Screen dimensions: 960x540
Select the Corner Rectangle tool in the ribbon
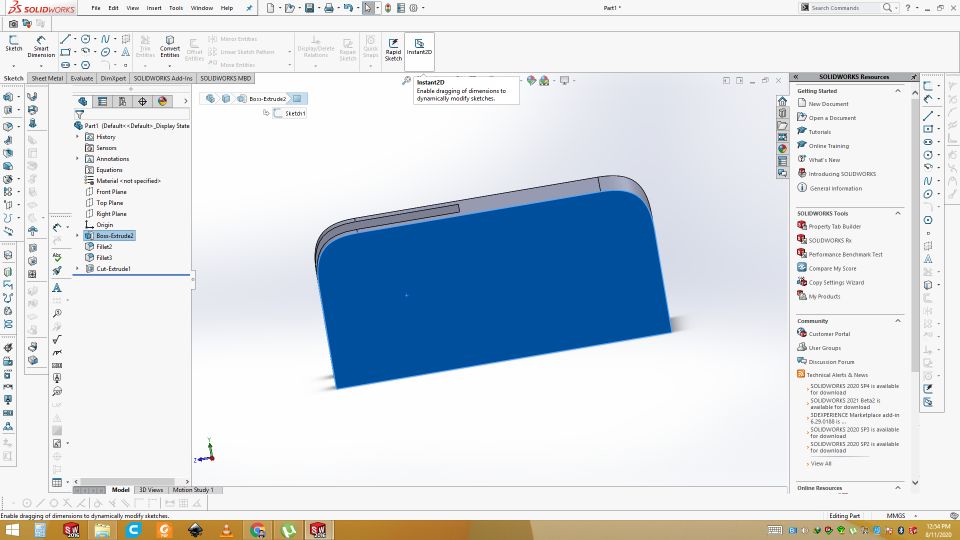click(x=66, y=52)
